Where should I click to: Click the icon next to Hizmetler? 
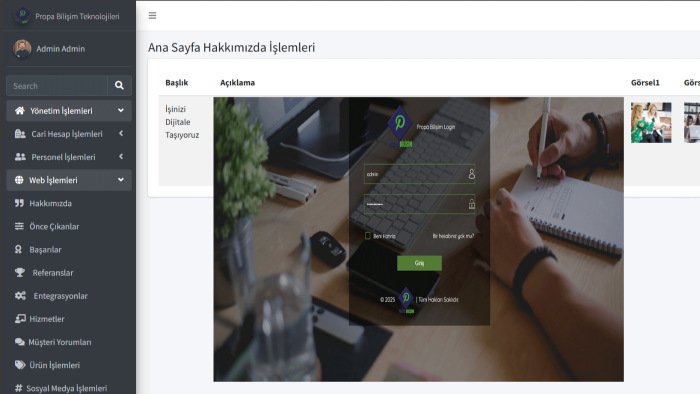(20, 319)
